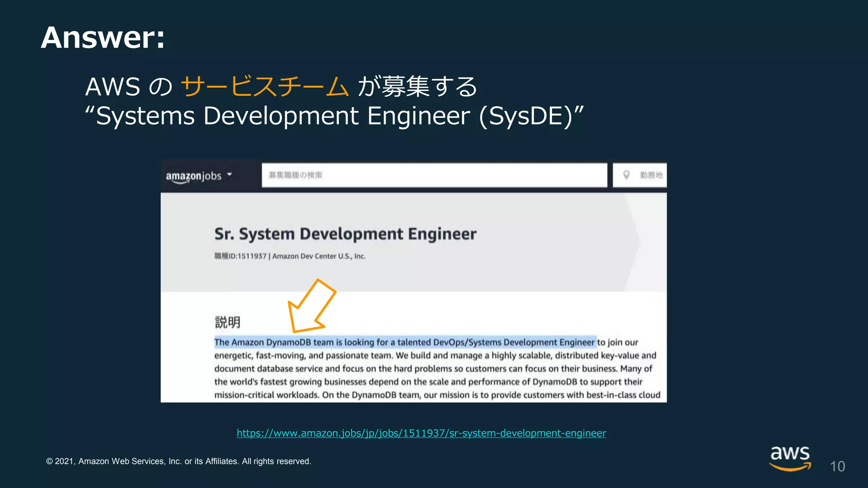Screen dimensions: 868x488
Task: Expand the amazon jobs dropdown arrow
Action: point(229,175)
